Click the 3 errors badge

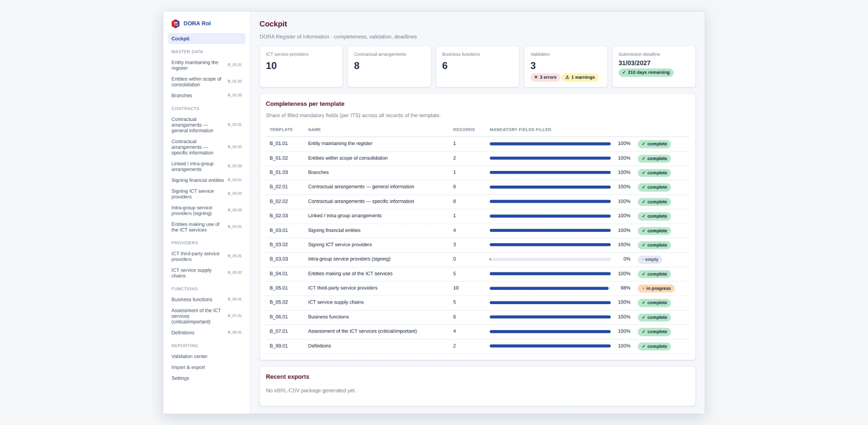coord(545,77)
